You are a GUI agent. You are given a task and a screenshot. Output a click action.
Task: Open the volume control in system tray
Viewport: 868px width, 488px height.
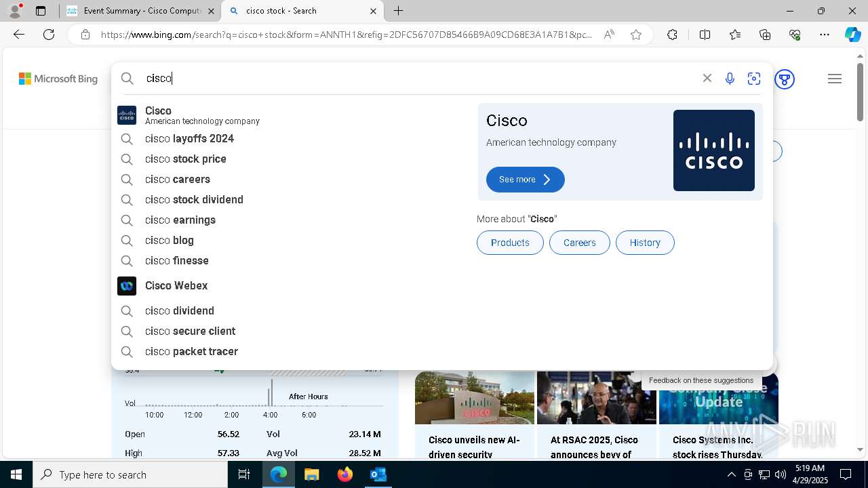pyautogui.click(x=780, y=474)
